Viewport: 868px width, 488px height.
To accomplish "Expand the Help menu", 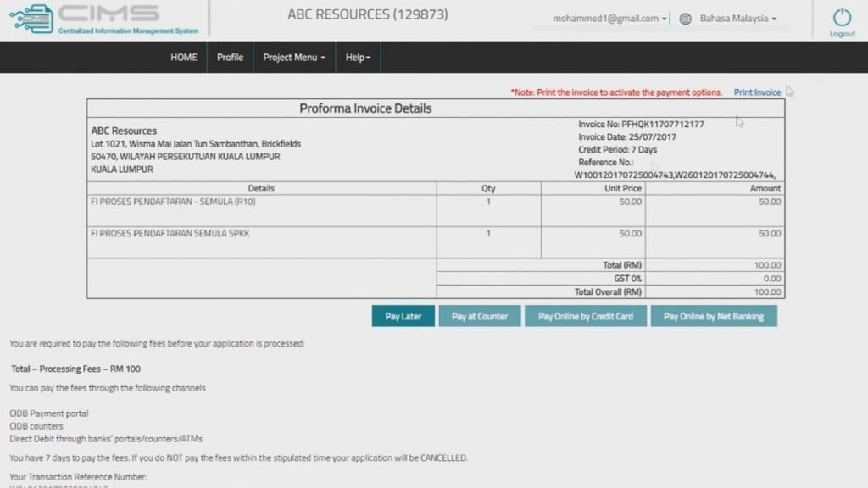I will click(x=358, y=57).
